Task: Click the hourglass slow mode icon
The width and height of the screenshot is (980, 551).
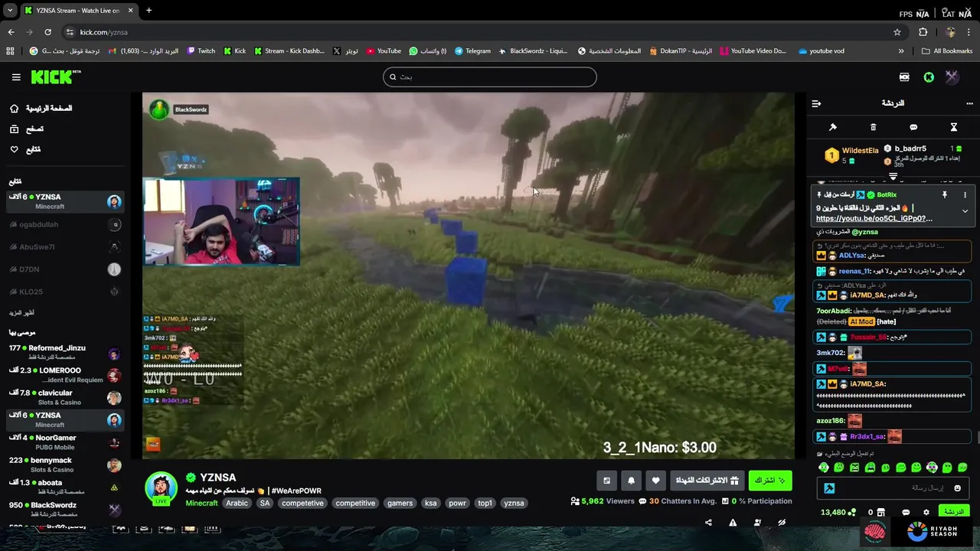Action: pos(954,127)
